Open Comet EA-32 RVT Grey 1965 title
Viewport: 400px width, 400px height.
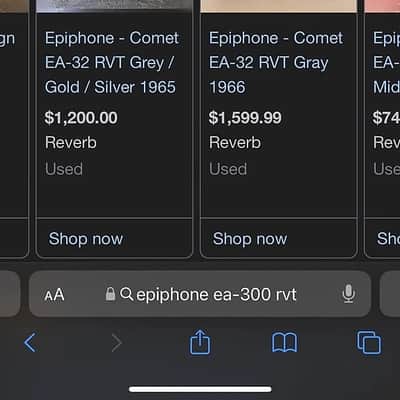click(x=112, y=63)
